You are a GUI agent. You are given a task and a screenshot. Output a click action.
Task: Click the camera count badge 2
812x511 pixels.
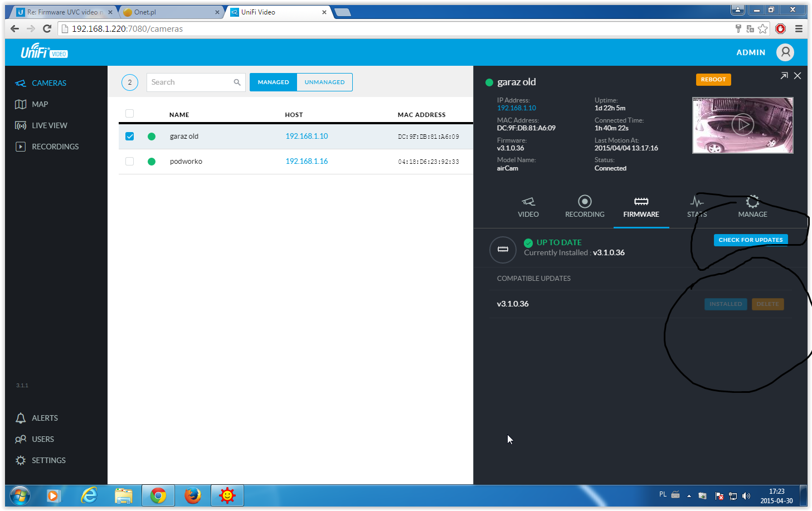pyautogui.click(x=130, y=82)
